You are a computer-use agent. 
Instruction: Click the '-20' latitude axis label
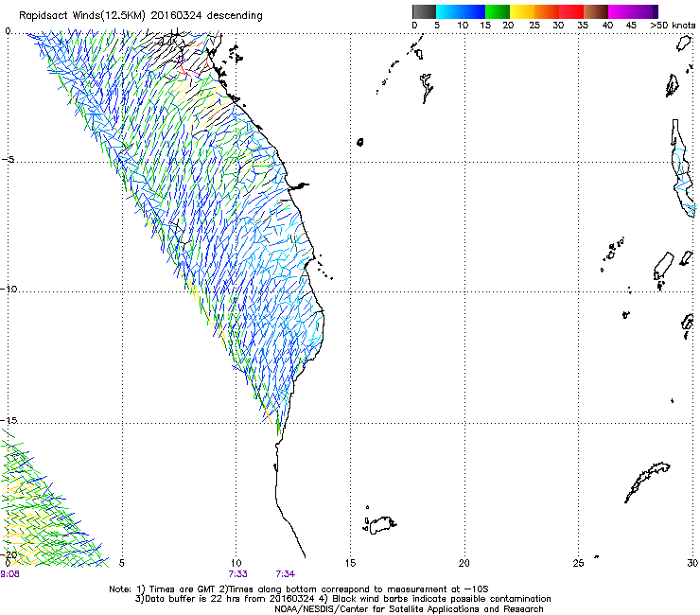[x=9, y=554]
